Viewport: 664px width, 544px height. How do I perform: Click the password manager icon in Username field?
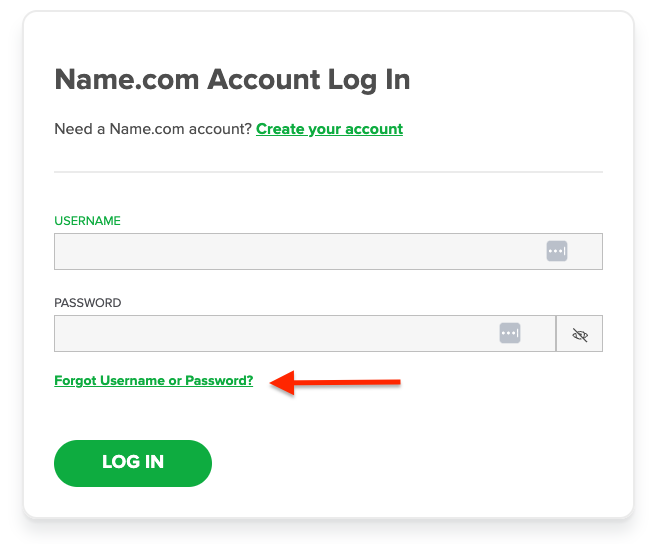pos(557,251)
